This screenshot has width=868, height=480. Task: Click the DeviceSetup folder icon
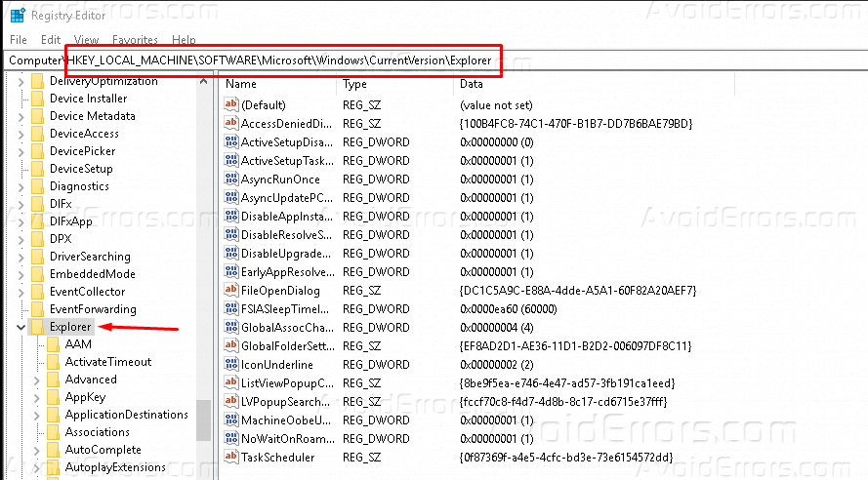pos(38,169)
